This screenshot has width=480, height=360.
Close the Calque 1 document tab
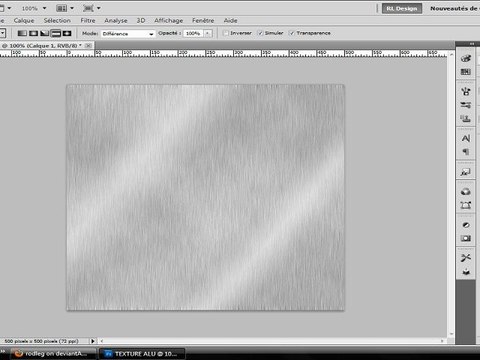[x=88, y=45]
